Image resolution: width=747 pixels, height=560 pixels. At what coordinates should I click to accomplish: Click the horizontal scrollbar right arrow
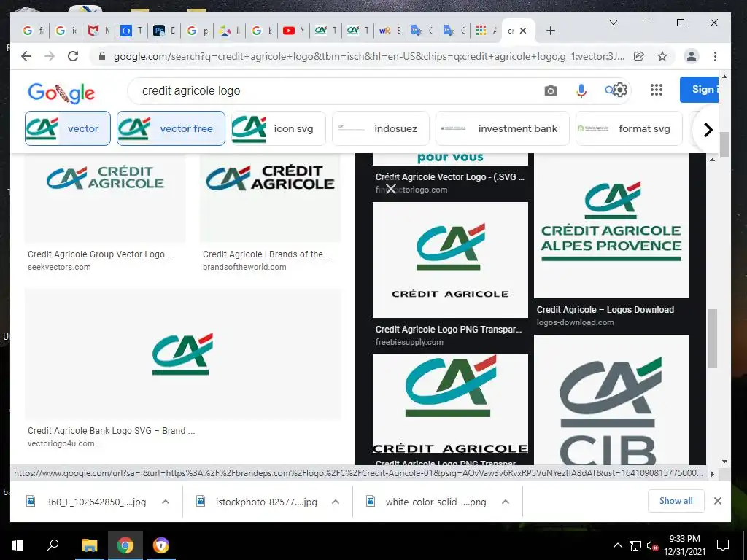[713, 473]
